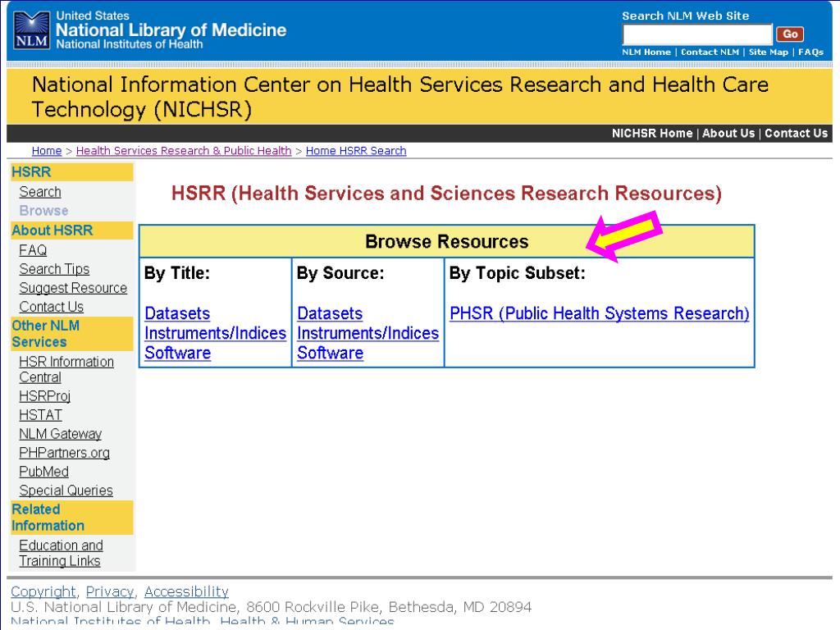The image size is (840, 630).
Task: Open Contact NLM link in header
Action: point(710,52)
